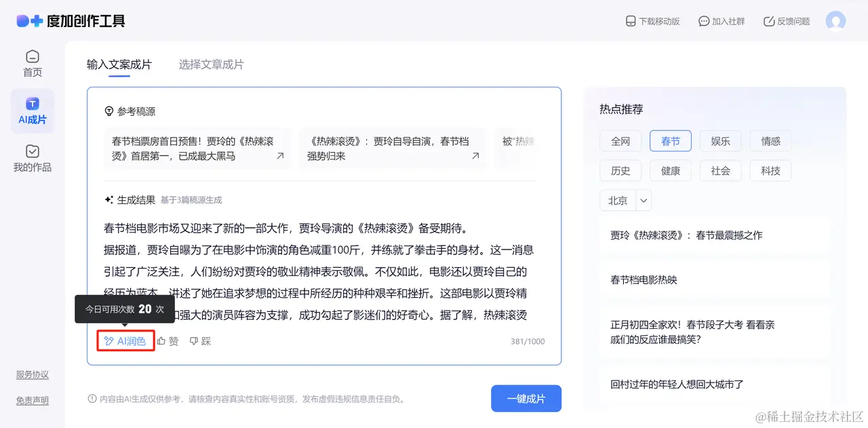Select the 健康 hot topic filter
The image size is (868, 428).
671,171
